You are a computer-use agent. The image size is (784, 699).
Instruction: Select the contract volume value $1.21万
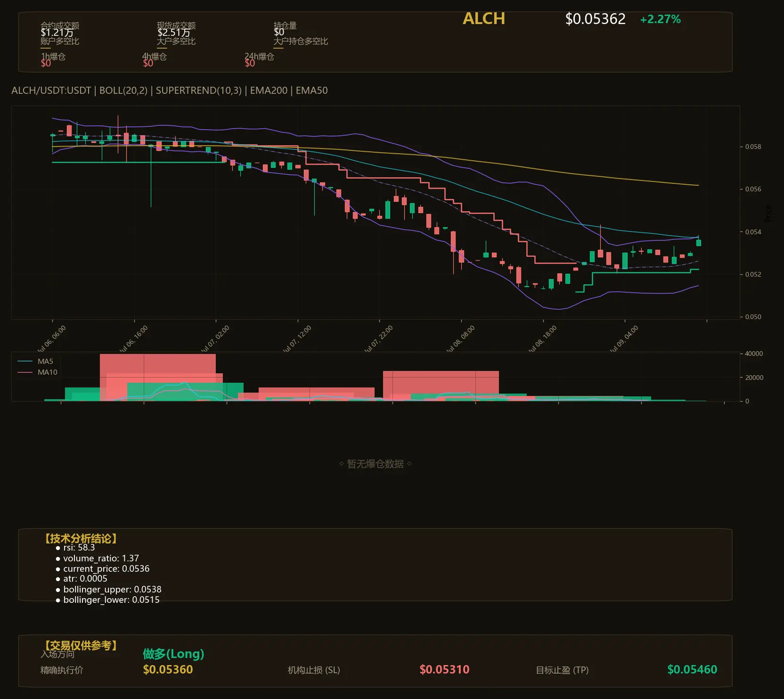point(57,33)
